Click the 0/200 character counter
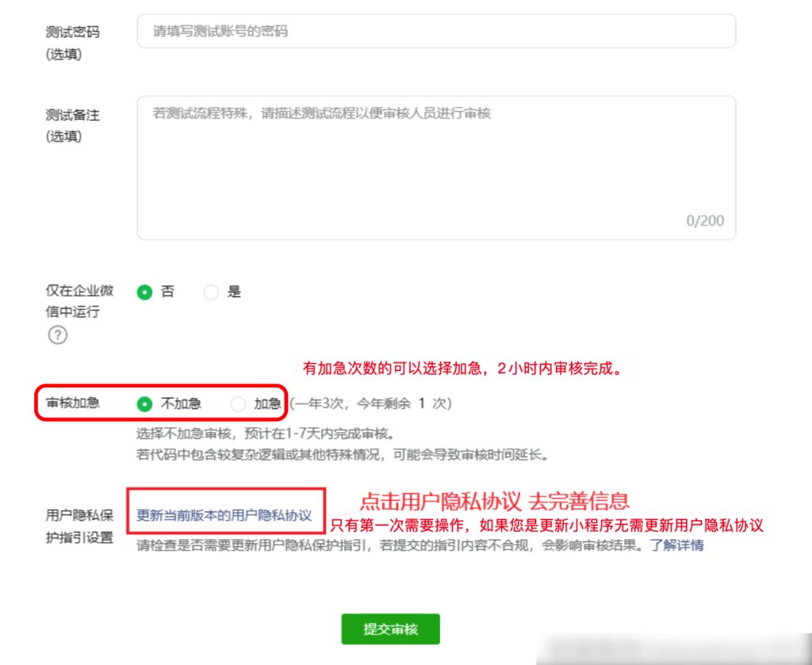This screenshot has height=665, width=812. 704,221
